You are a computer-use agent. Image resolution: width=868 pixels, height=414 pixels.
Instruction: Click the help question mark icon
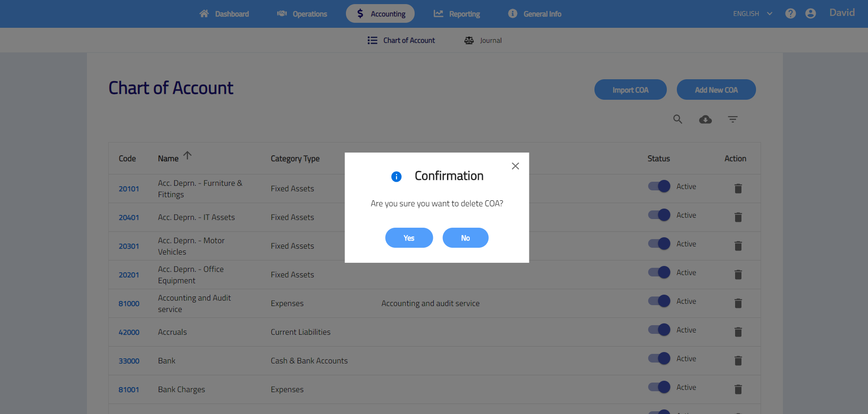point(791,14)
